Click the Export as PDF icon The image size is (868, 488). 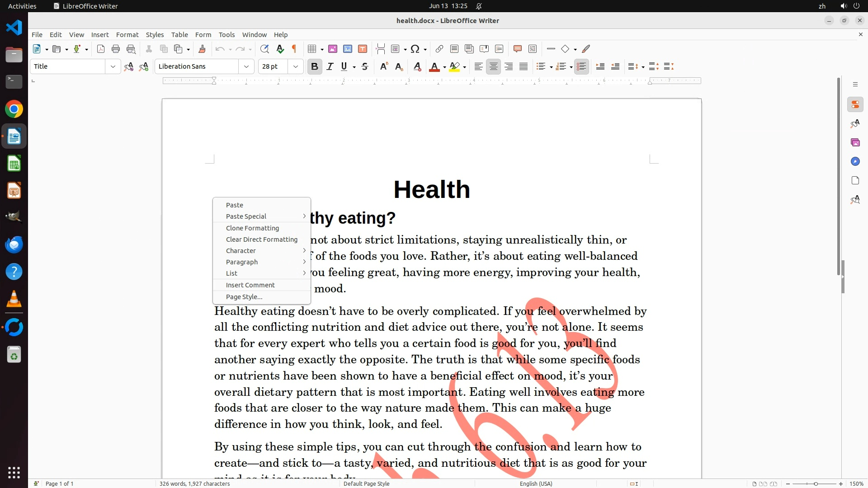click(101, 49)
